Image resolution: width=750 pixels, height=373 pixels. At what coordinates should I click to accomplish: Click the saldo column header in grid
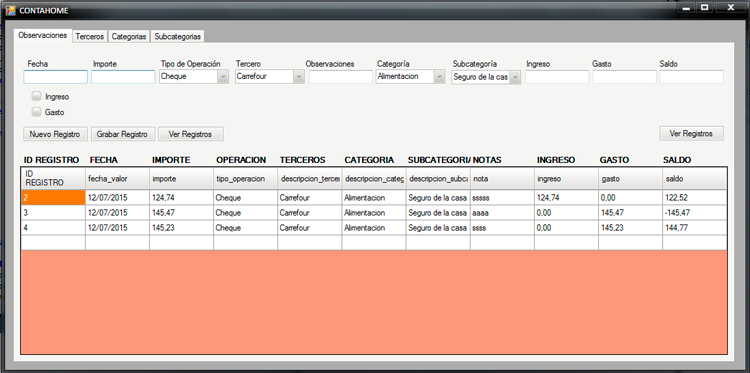pyautogui.click(x=695, y=178)
